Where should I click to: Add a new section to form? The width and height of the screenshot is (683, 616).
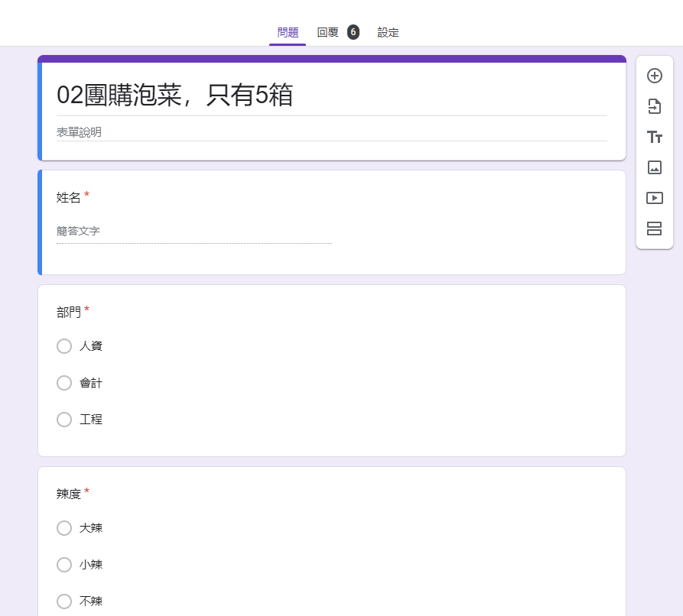654,229
